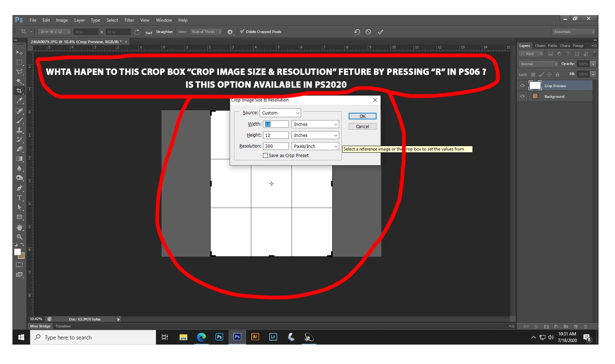This screenshot has height=364, width=615.
Task: Commit the crop with the checkmark
Action: [381, 32]
